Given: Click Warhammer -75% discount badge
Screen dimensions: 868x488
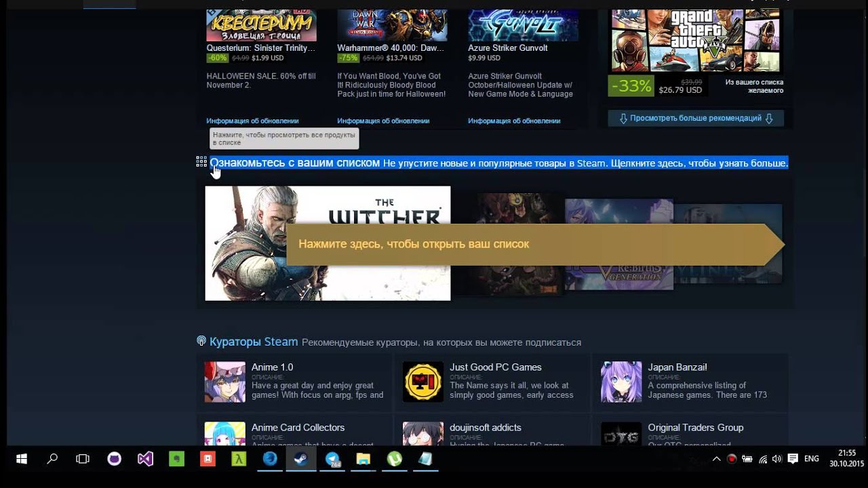Looking at the screenshot, I should tap(348, 58).
